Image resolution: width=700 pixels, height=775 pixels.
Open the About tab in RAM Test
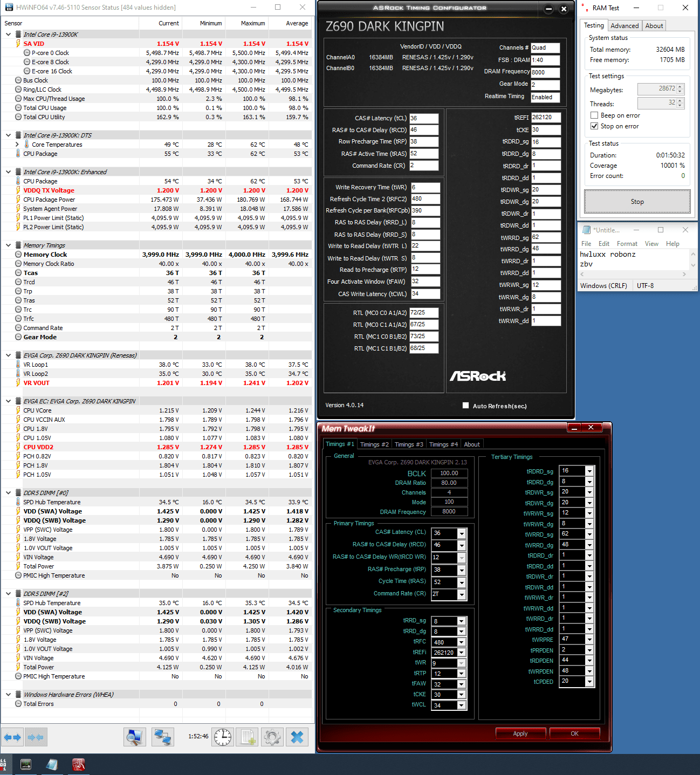pos(654,26)
